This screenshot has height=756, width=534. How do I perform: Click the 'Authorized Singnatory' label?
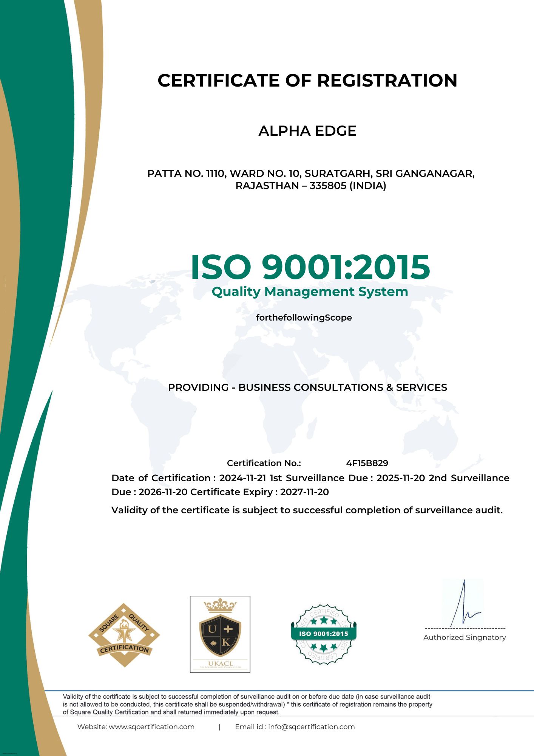tap(465, 637)
